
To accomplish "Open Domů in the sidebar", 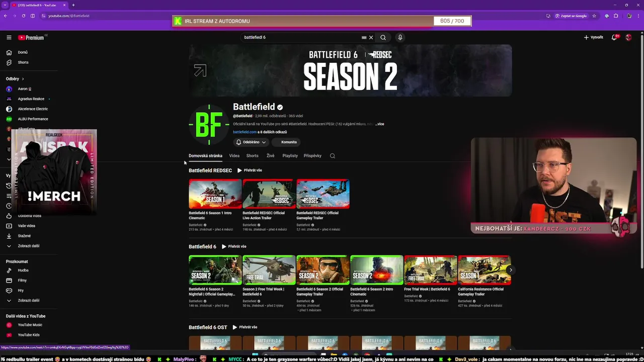I will (x=23, y=52).
